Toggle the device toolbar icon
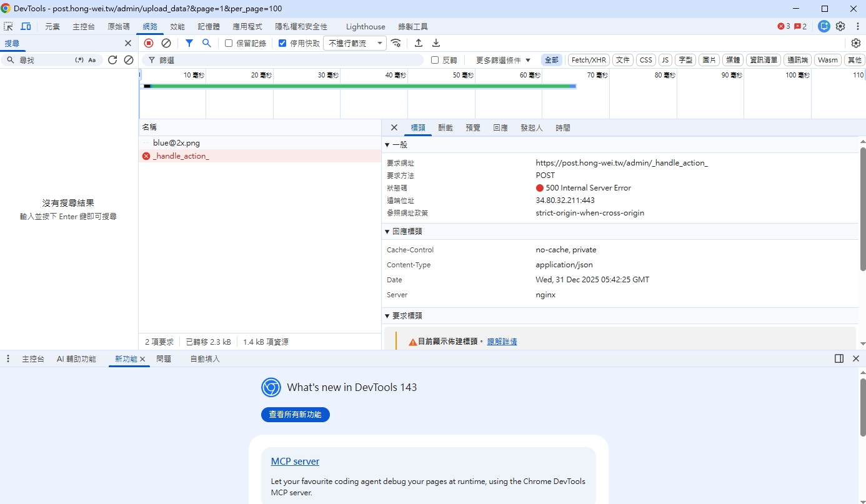 click(x=26, y=26)
